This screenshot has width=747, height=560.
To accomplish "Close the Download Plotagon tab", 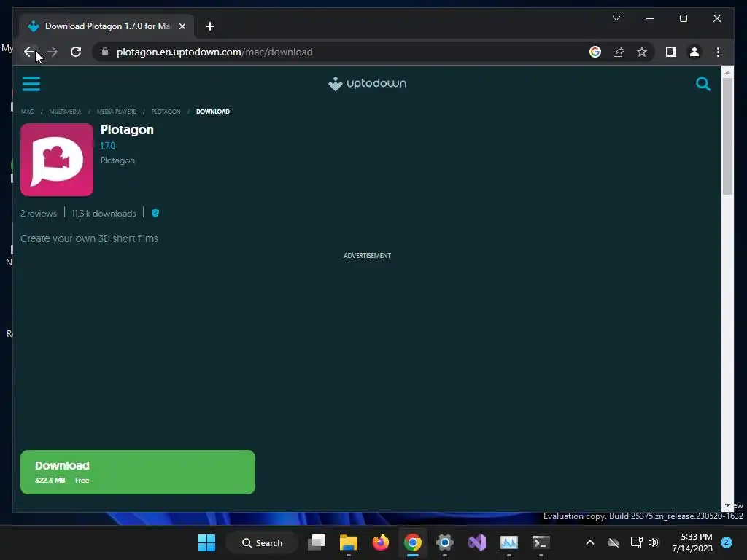I will (182, 26).
